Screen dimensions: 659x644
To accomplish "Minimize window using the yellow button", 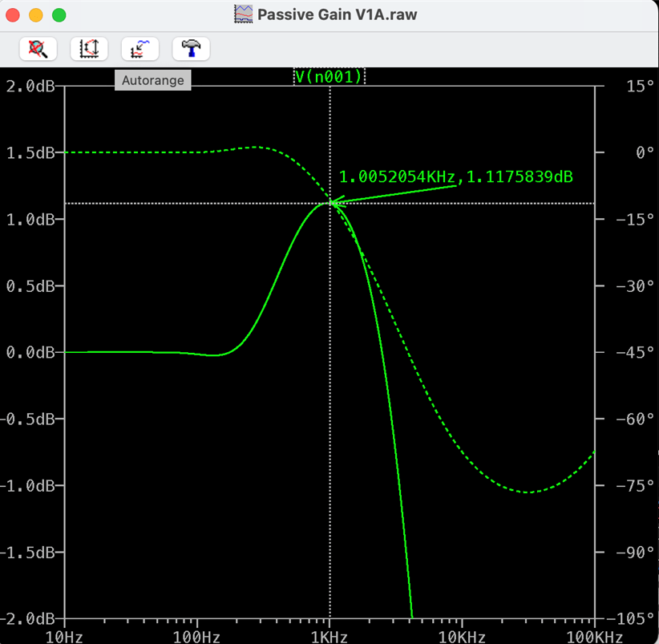I will pos(36,15).
